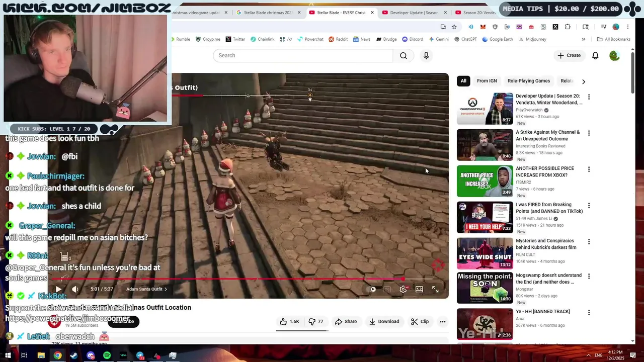Subscribe to the channel
This screenshot has width=644, height=362.
123,321
